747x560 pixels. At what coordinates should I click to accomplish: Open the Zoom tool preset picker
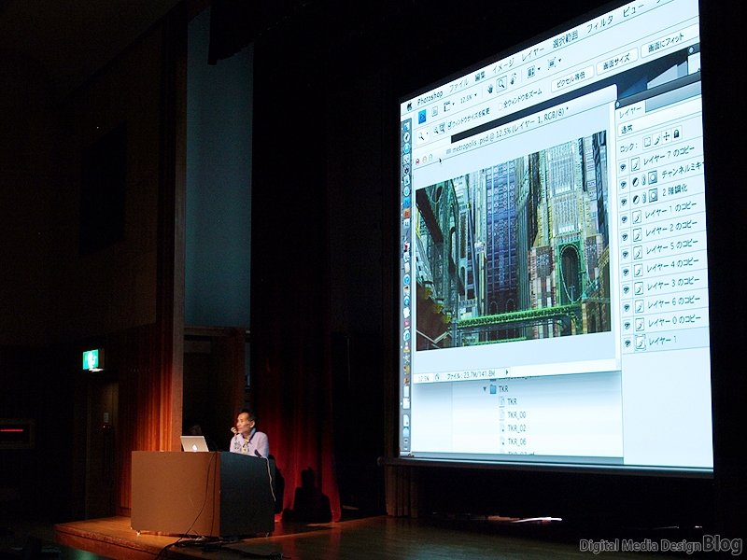422,136
